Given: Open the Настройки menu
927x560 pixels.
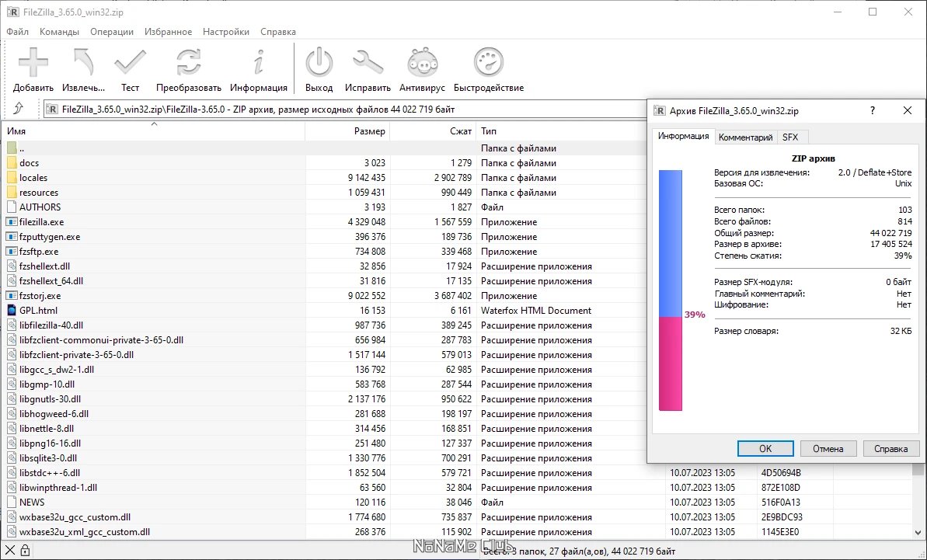Looking at the screenshot, I should point(226,32).
